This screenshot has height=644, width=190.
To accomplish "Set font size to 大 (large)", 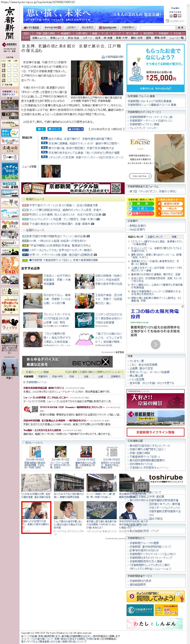I will (180, 16).
